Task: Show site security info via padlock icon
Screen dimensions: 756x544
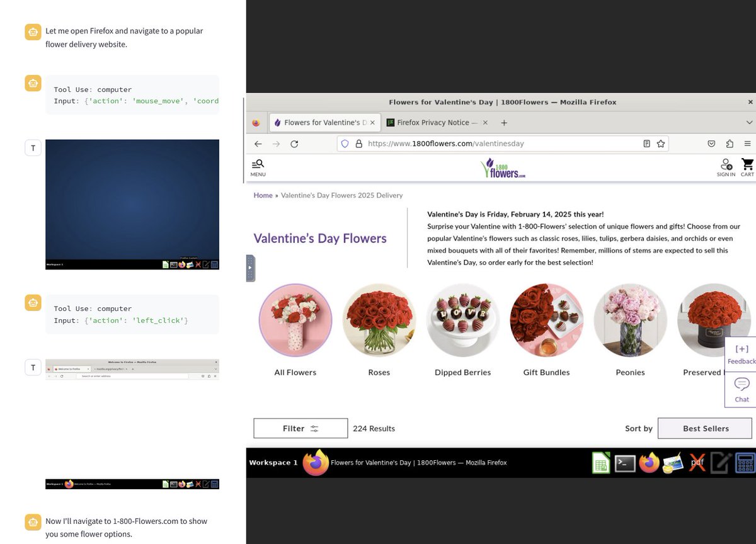Action: pyautogui.click(x=359, y=144)
